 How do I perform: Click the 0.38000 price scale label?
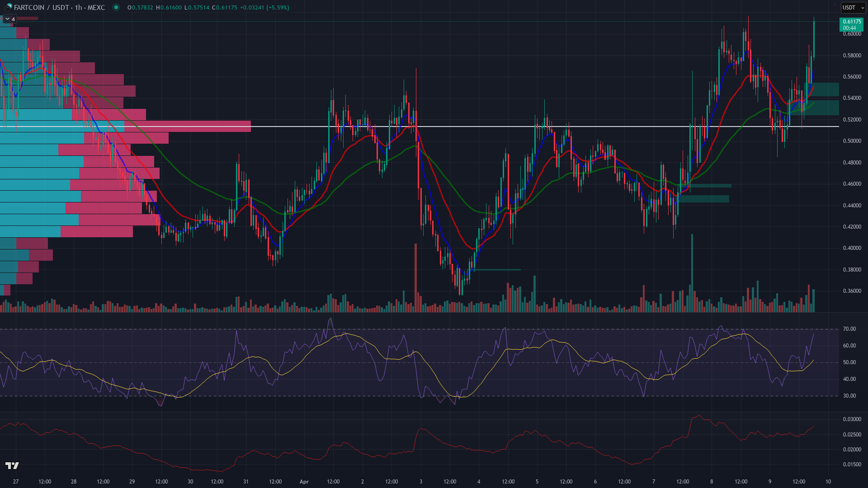[852, 270]
